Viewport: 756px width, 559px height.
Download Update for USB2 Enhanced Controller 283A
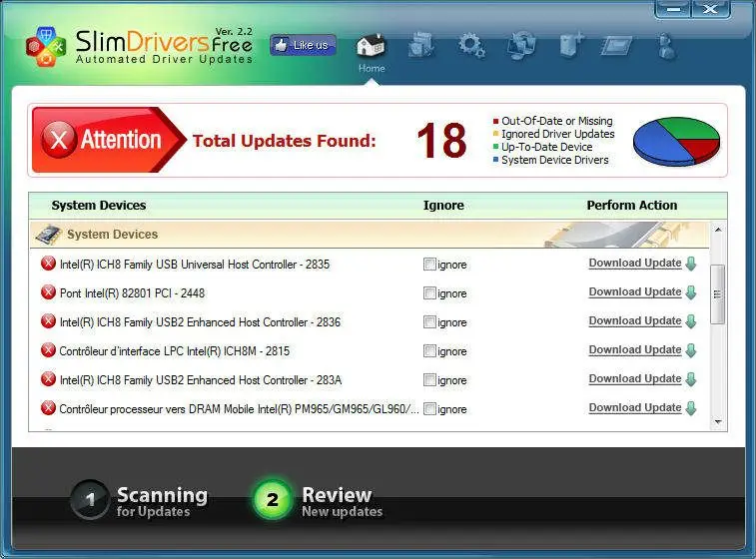[635, 378]
